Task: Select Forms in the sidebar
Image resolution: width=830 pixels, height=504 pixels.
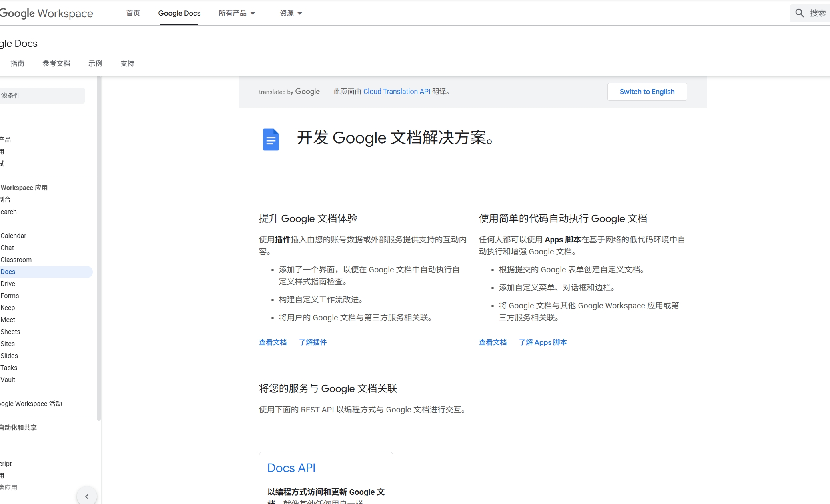Action: (10, 296)
